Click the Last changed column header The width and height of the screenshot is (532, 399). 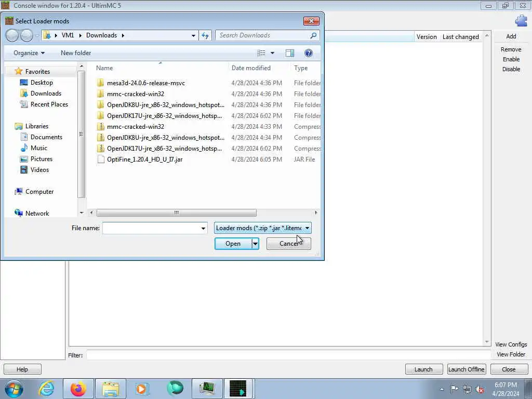[x=460, y=37]
